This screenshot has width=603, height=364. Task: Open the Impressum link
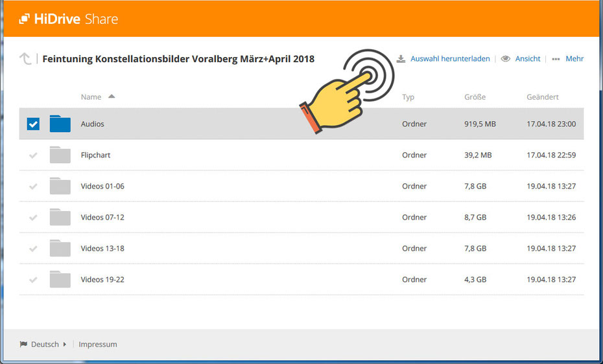pos(98,344)
